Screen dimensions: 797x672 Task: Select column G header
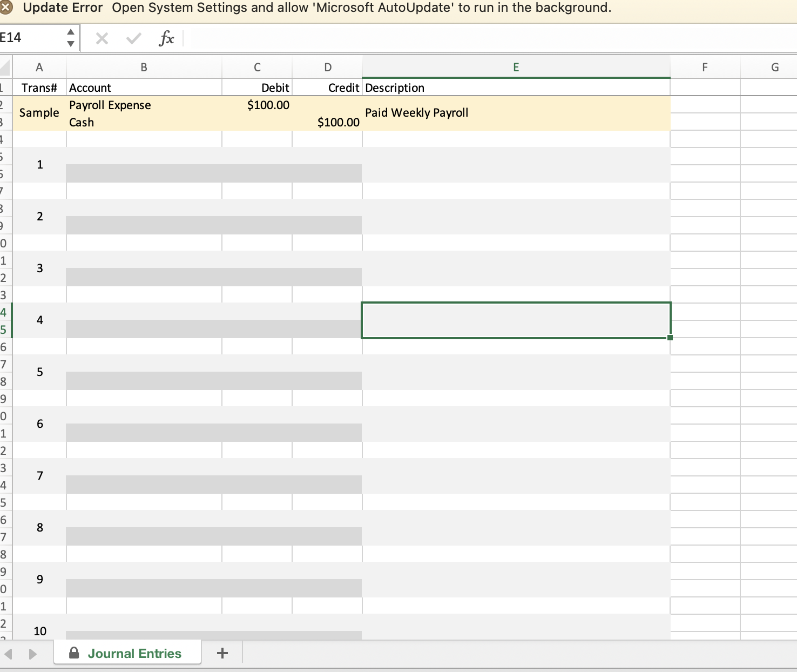point(775,68)
